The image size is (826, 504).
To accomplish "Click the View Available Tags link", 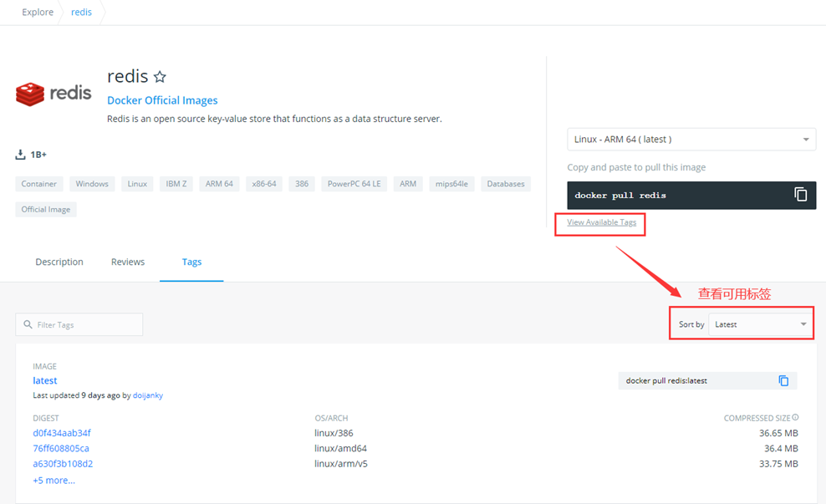I will pos(602,222).
